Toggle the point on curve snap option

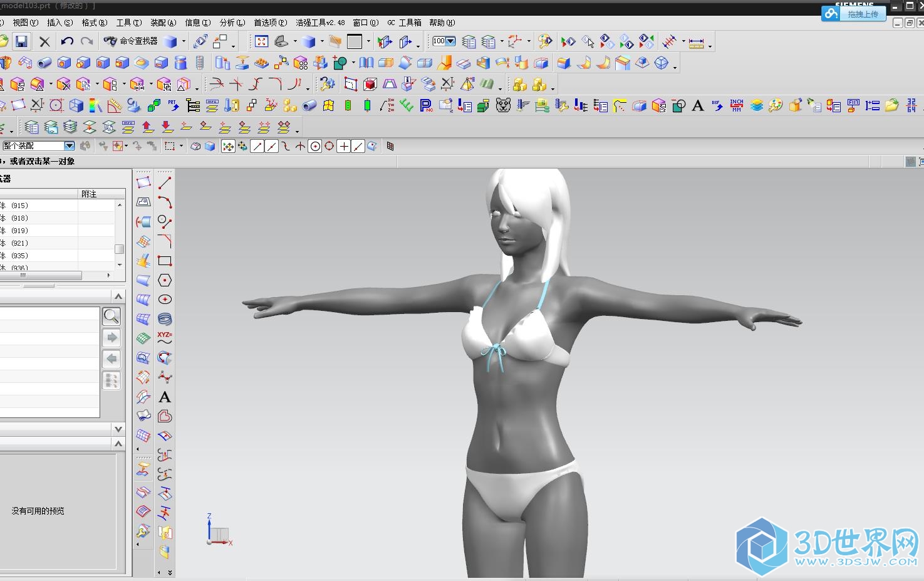pos(358,146)
